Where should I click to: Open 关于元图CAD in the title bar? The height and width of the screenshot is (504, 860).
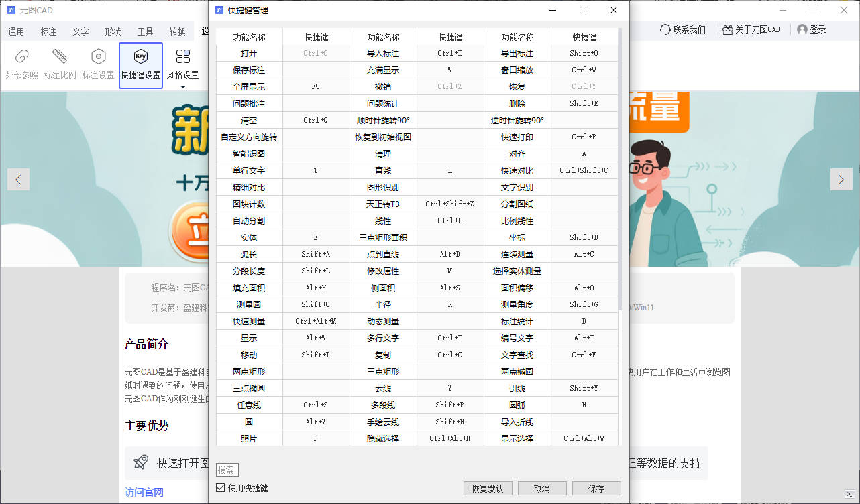[751, 29]
